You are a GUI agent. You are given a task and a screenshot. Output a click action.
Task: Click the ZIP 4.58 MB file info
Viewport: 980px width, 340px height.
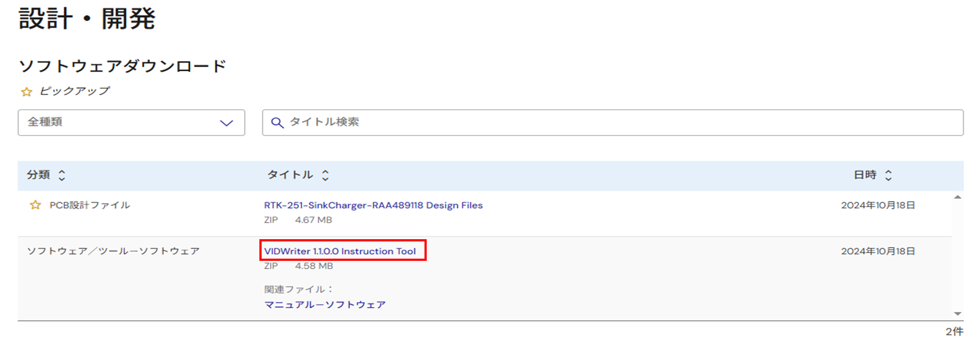(x=298, y=266)
